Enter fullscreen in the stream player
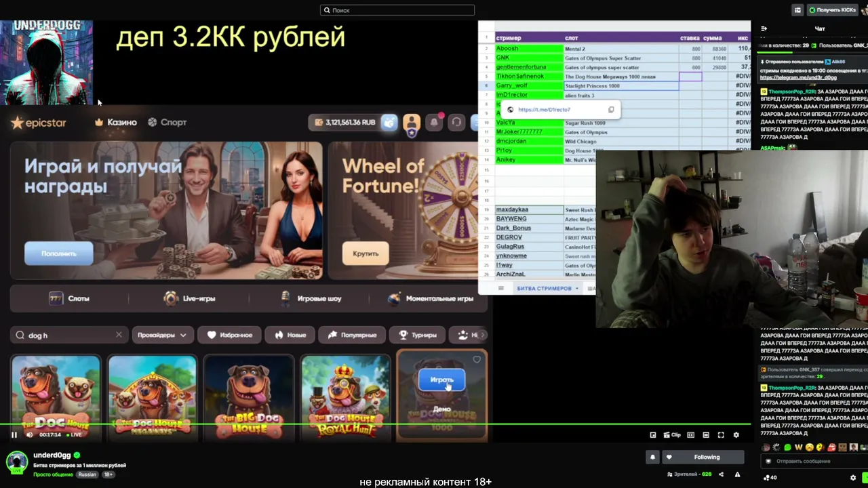This screenshot has height=488, width=868. [x=721, y=435]
